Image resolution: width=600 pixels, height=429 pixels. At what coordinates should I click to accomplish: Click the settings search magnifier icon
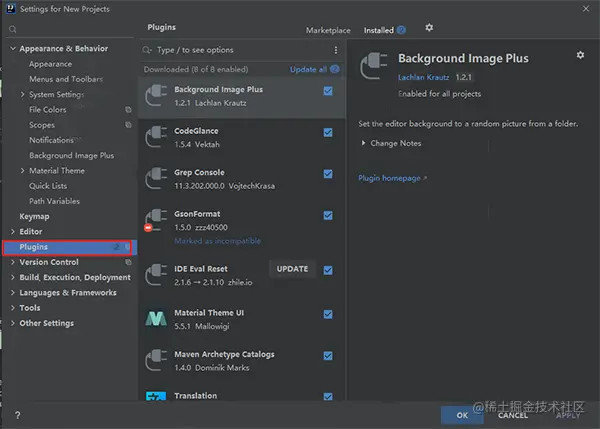click(13, 29)
